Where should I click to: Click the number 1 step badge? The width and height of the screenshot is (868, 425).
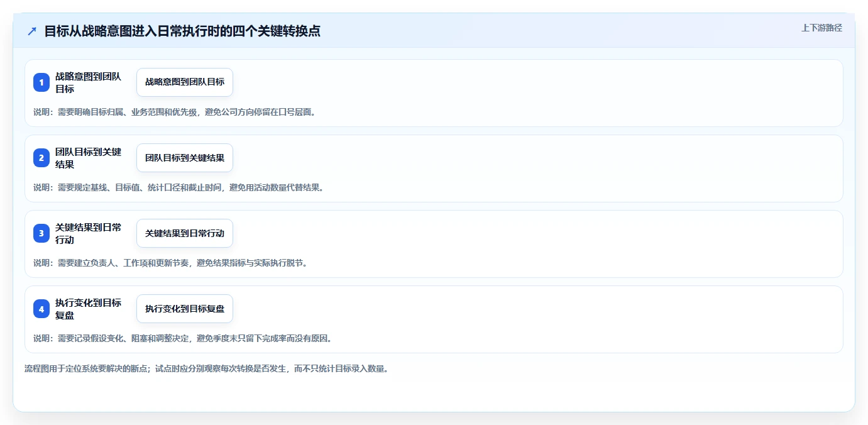tap(41, 82)
